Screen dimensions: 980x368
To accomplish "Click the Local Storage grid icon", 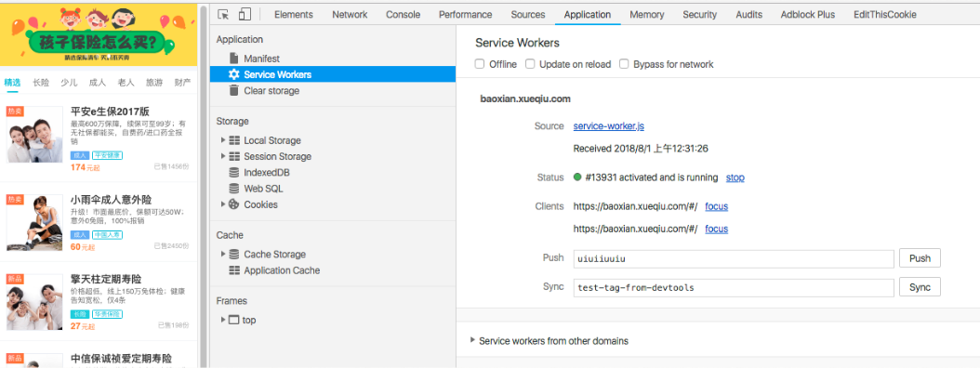I will pos(234,140).
